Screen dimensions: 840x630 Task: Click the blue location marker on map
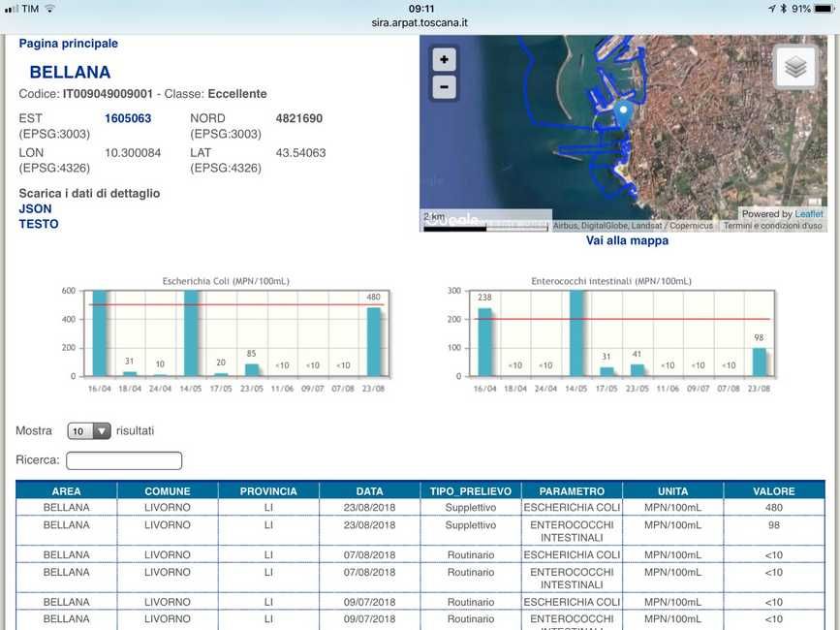[x=625, y=113]
